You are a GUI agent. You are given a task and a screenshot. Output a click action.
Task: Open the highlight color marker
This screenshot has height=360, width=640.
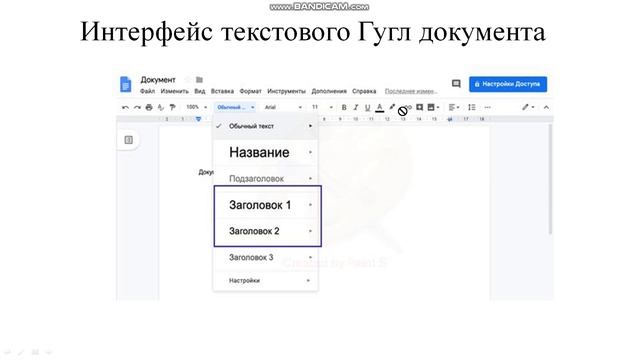click(392, 107)
